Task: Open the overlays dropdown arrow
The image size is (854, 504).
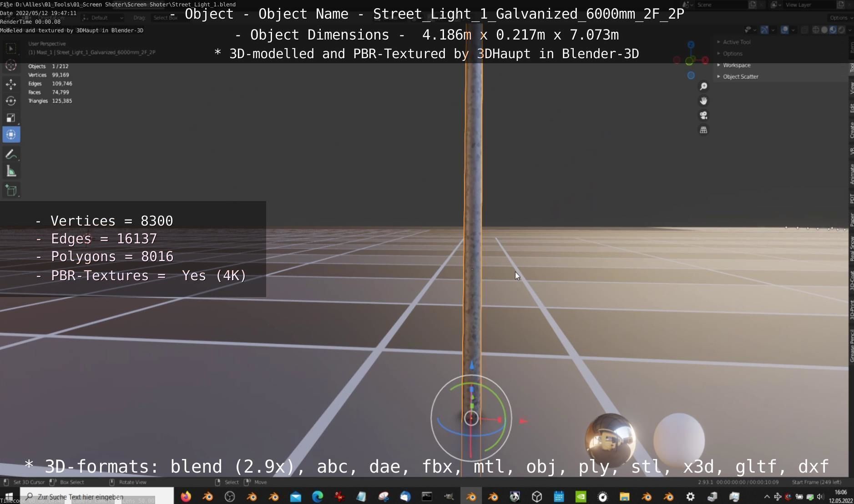Action: click(792, 30)
